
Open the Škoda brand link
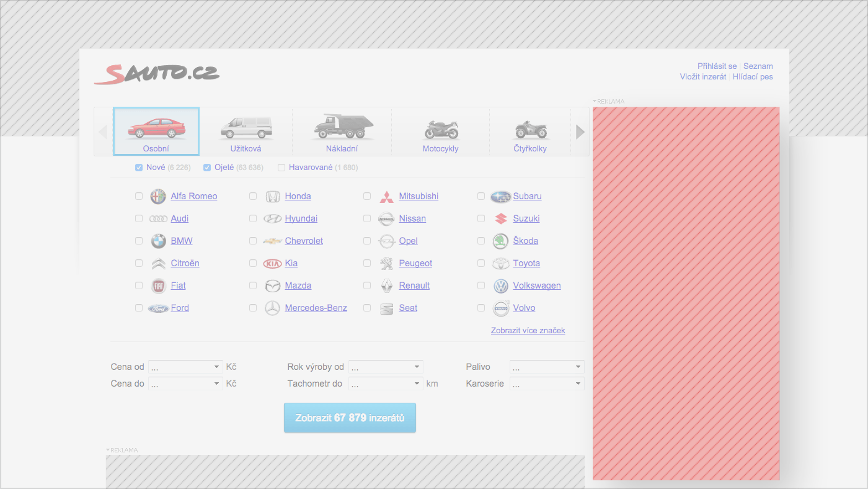pyautogui.click(x=525, y=241)
